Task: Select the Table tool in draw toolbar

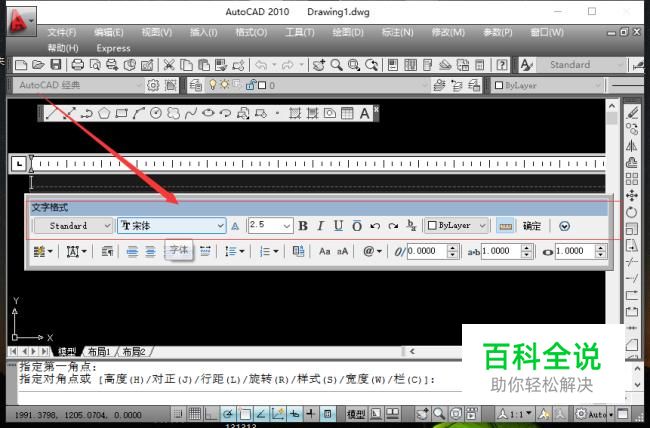Action: 347,113
